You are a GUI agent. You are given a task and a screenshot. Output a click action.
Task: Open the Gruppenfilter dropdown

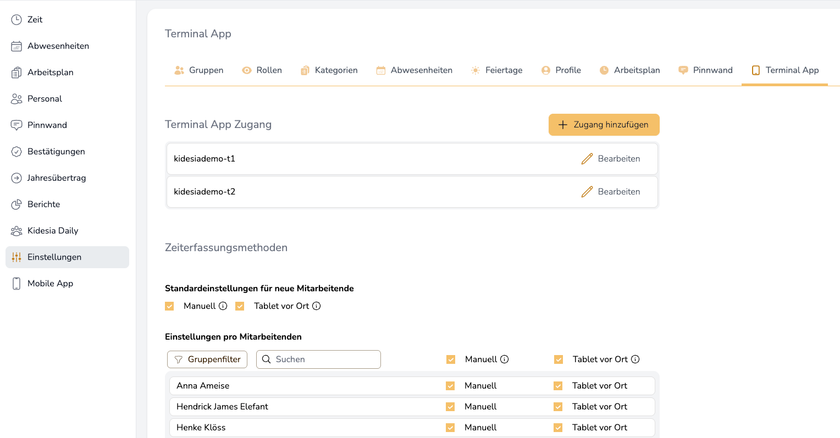point(207,359)
